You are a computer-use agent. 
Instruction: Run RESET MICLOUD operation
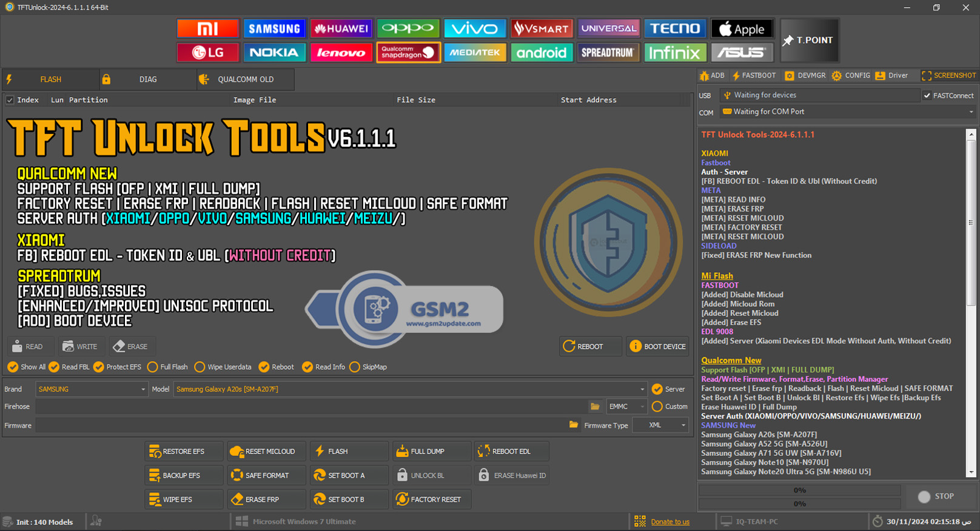pos(267,452)
